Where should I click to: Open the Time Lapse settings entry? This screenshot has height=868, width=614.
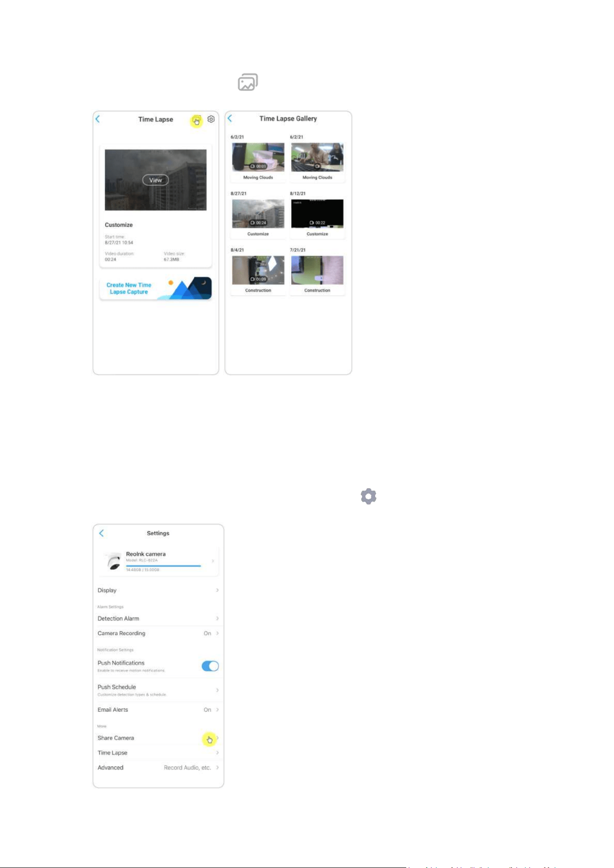pos(158,753)
